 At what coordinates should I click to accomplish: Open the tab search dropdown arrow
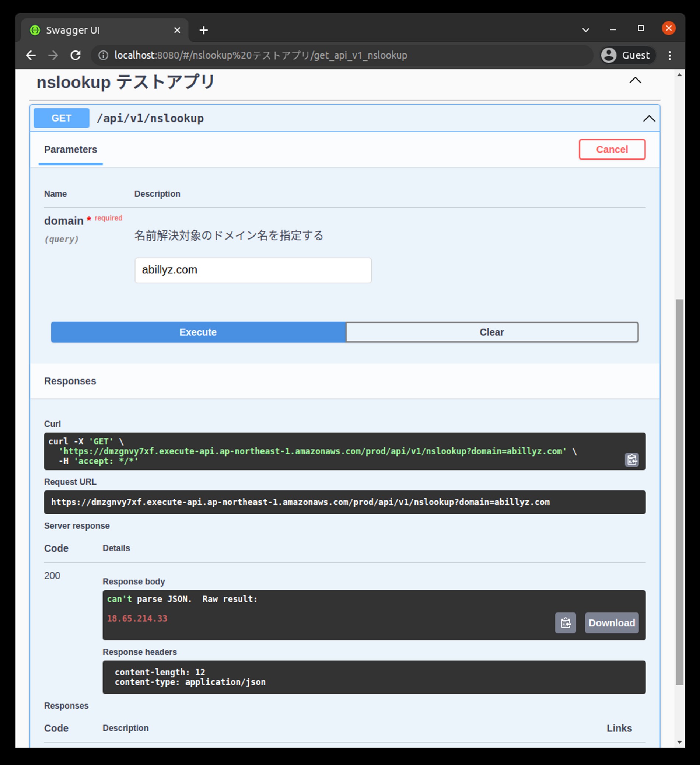click(585, 30)
